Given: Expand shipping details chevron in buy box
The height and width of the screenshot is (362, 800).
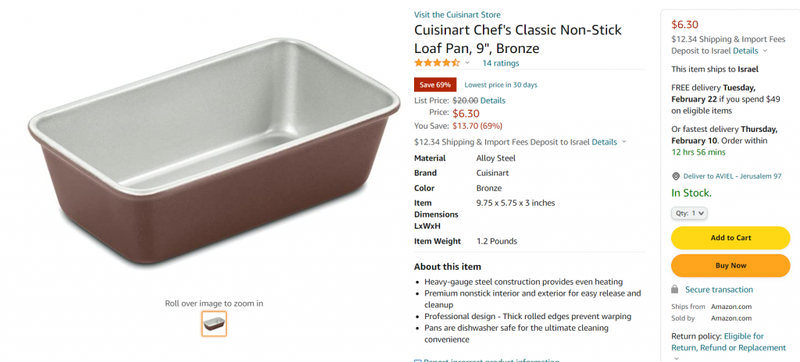Looking at the screenshot, I should click(x=764, y=51).
